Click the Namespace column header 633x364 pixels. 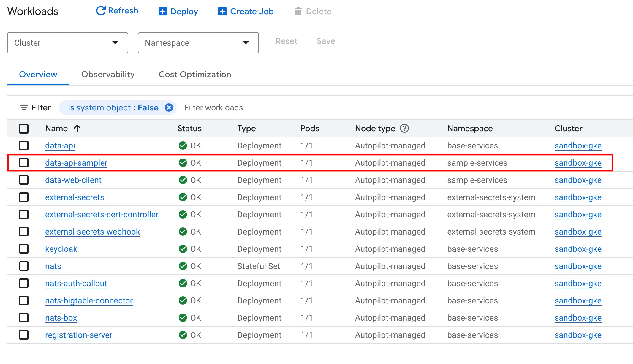point(470,128)
